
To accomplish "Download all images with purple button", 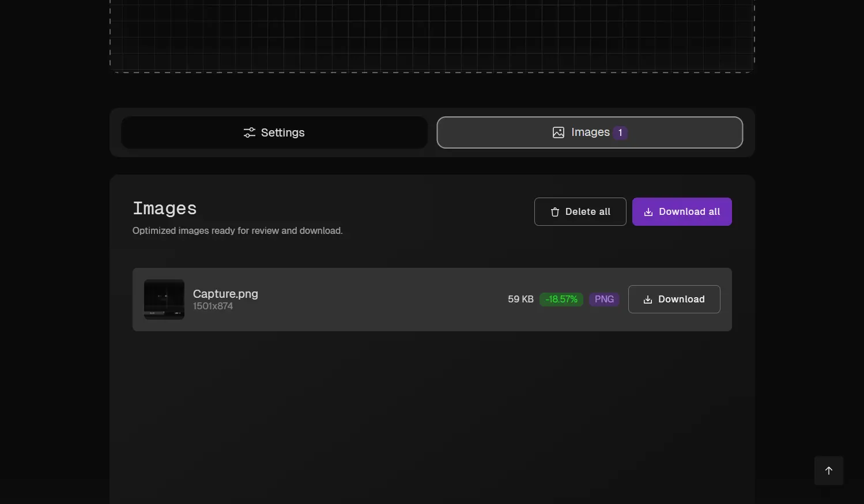I will (682, 211).
